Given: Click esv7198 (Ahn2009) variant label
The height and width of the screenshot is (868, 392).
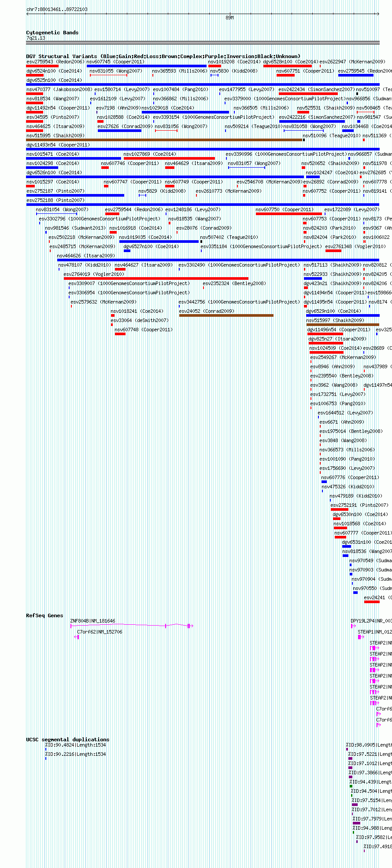Looking at the screenshot, I should click(118, 108).
